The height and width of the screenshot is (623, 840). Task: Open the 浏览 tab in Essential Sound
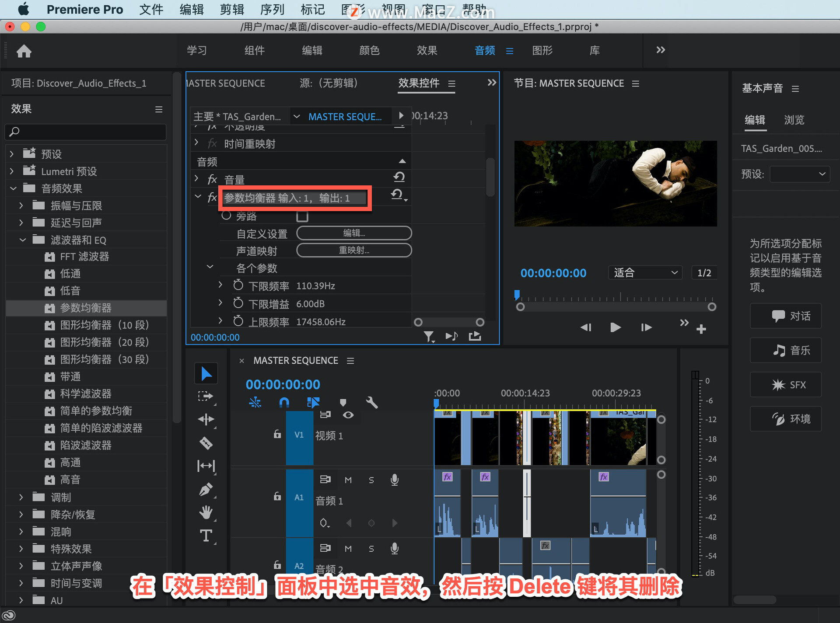(794, 120)
